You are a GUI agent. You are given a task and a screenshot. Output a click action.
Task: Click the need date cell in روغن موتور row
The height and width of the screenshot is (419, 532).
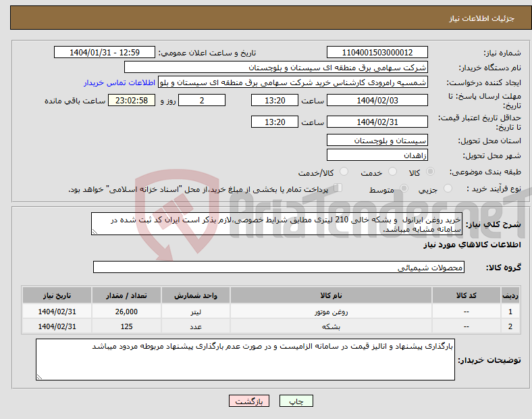pyautogui.click(x=57, y=312)
